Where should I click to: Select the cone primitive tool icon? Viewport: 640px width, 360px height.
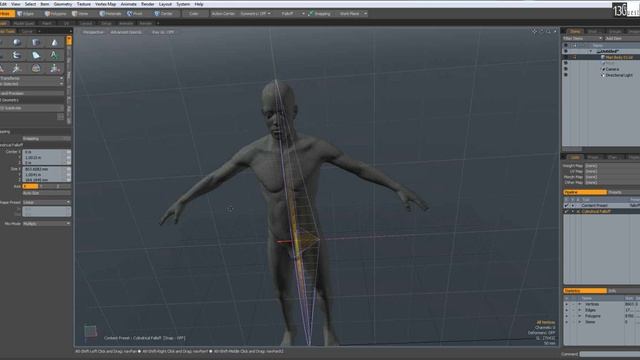54,42
